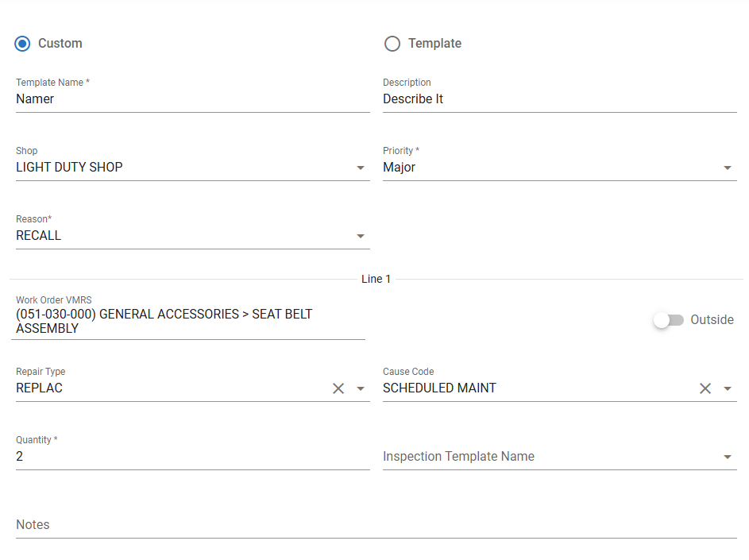Click the LIGHT DUTY SHOP value
Screen dimensions: 749x560
(x=70, y=168)
